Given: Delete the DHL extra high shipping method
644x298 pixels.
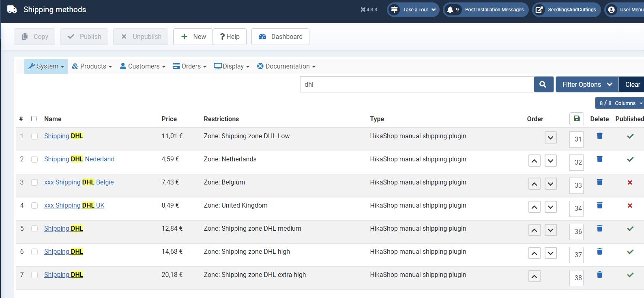Looking at the screenshot, I should coord(599,274).
